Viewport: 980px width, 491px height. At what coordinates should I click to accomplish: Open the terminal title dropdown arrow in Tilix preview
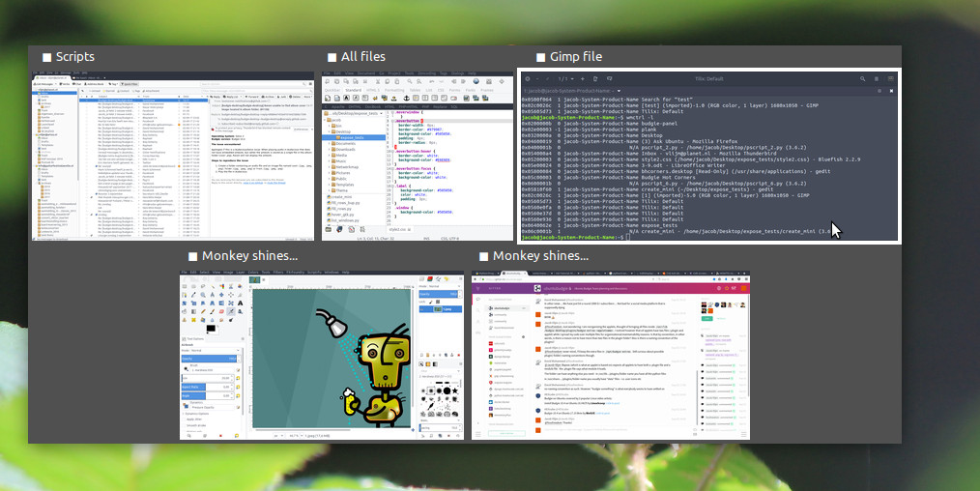click(x=620, y=91)
